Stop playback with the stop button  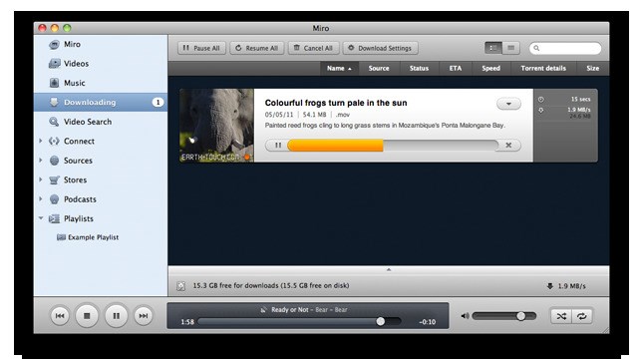tap(87, 316)
